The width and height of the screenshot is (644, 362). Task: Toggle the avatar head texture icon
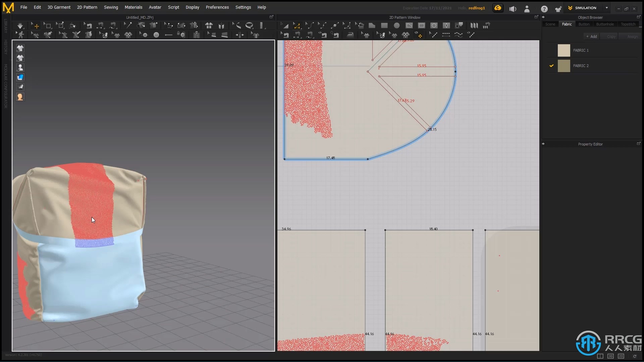(x=20, y=97)
